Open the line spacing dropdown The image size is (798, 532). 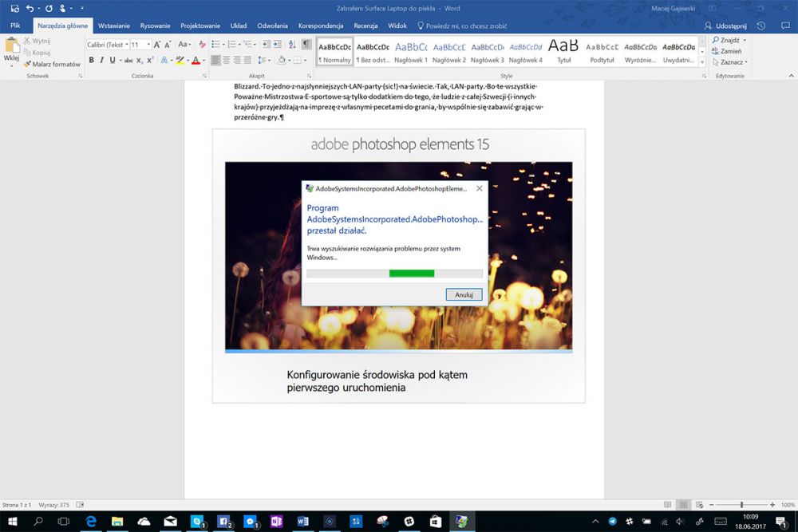pos(263,60)
